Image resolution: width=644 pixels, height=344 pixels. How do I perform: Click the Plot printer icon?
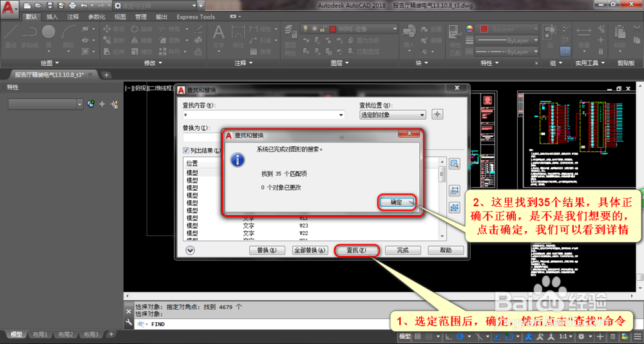(73, 5)
